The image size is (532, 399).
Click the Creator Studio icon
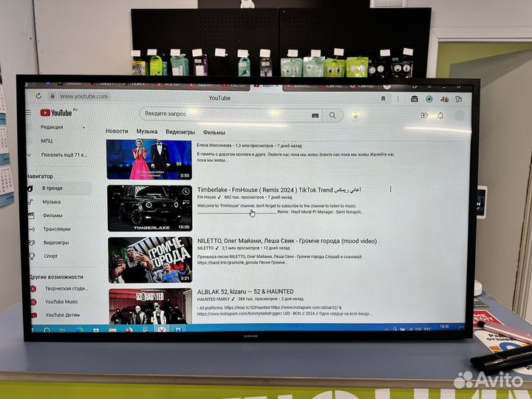(x=33, y=289)
